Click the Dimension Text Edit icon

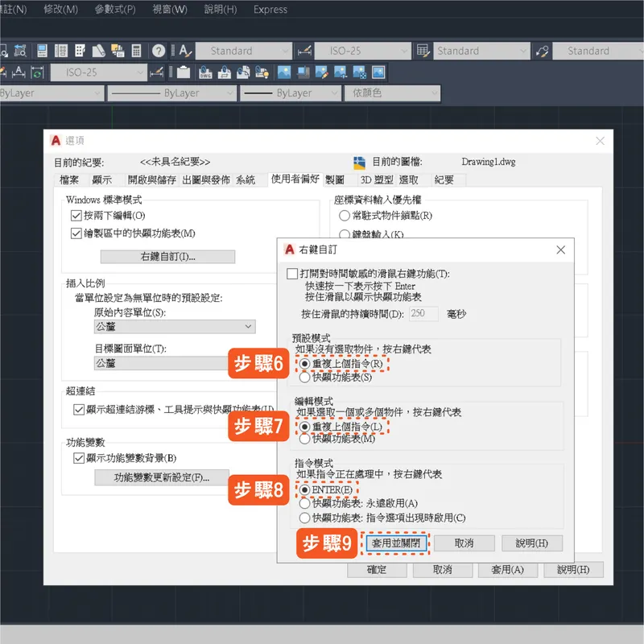tap(19, 72)
